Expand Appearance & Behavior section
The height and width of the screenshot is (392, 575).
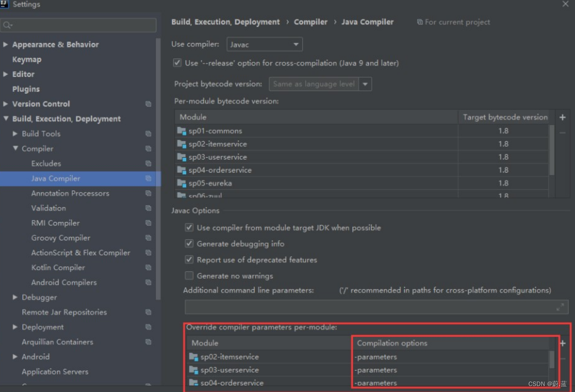[x=5, y=44]
